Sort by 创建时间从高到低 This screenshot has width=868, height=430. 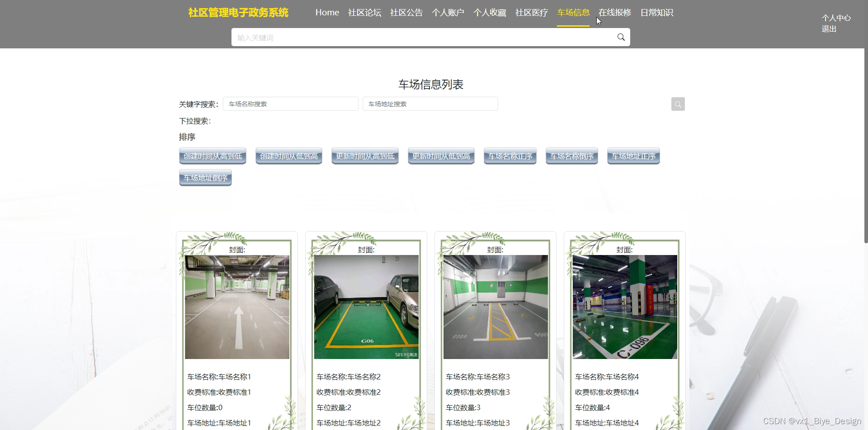pyautogui.click(x=212, y=156)
